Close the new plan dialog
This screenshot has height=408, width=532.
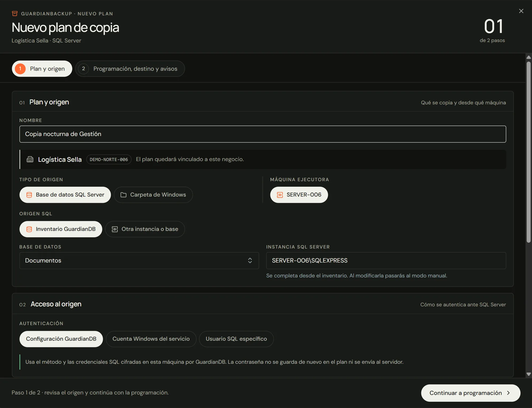[x=521, y=11]
